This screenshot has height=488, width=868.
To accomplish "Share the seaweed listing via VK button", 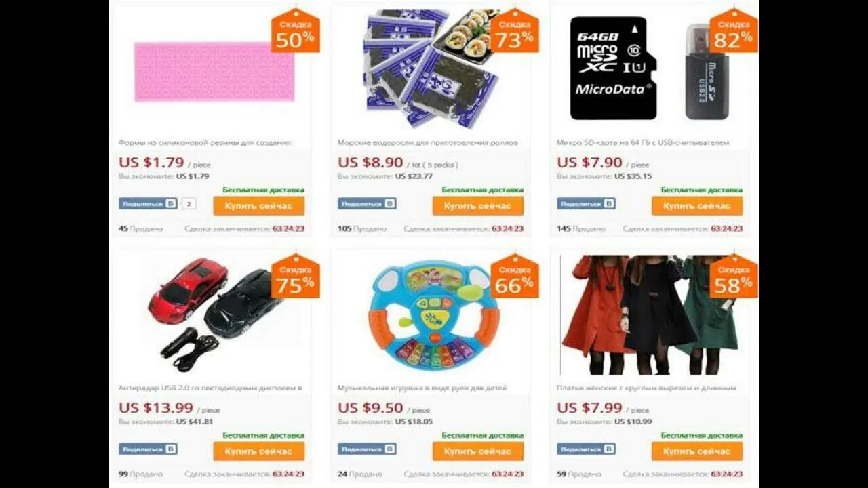I will [x=367, y=203].
